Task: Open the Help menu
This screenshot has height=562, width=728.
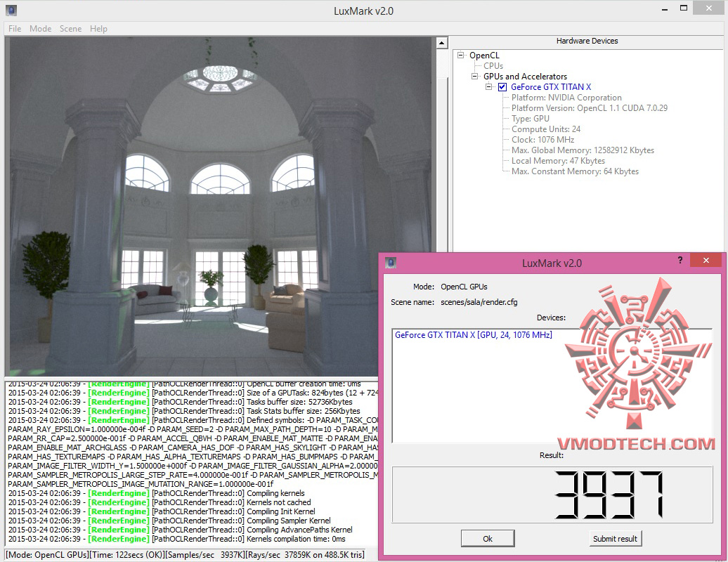Action: (x=98, y=29)
